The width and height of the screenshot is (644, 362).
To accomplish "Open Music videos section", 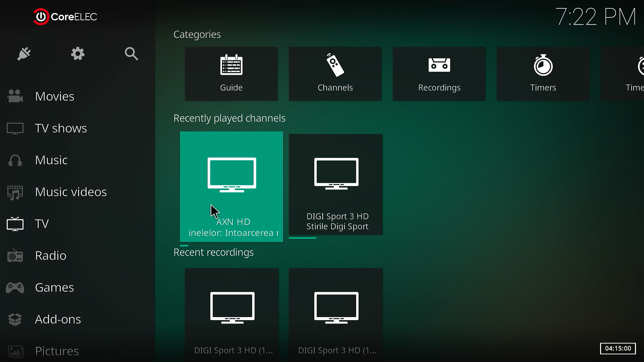I will (71, 192).
